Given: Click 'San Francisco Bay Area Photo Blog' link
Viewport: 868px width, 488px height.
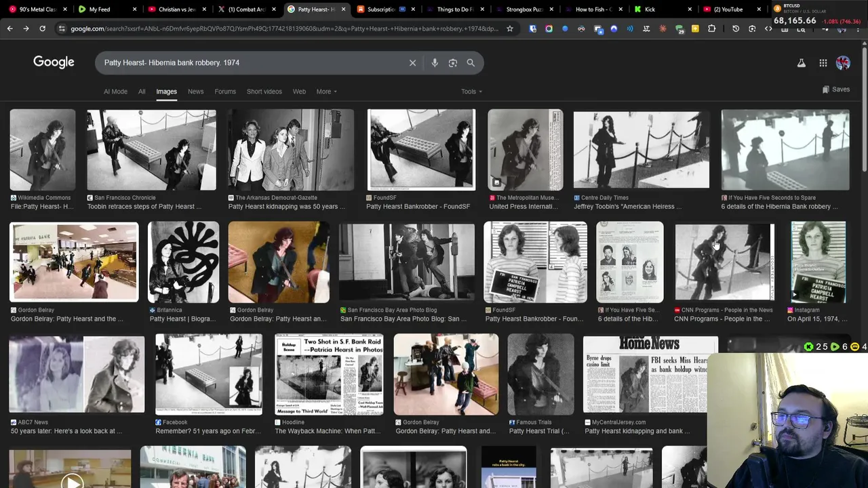Looking at the screenshot, I should click(x=403, y=319).
